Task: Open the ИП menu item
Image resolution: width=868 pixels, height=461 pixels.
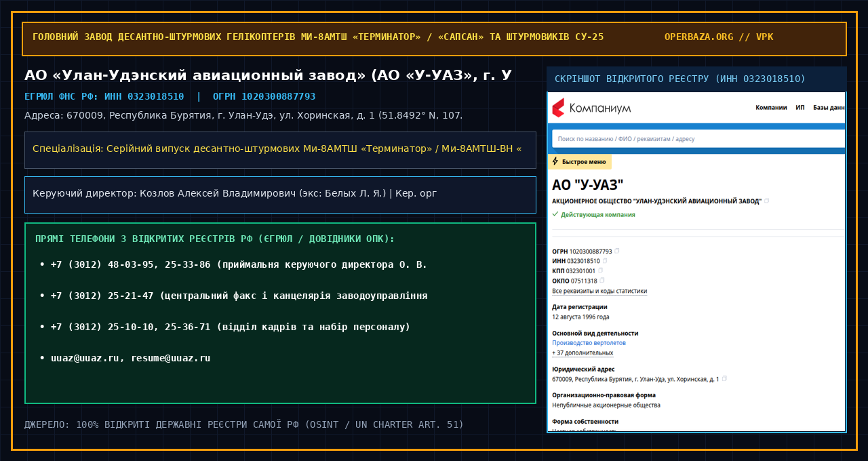Action: pyautogui.click(x=800, y=108)
